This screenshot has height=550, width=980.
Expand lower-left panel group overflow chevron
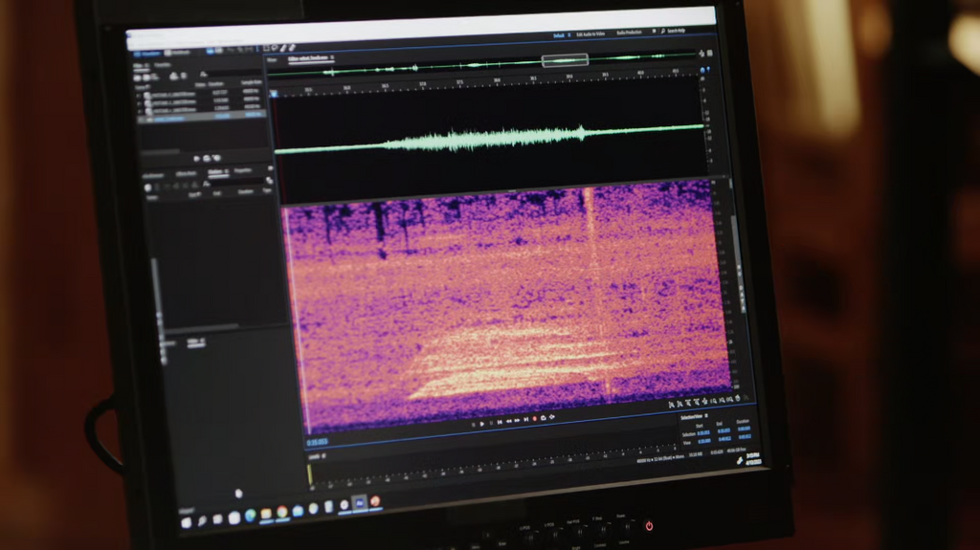click(270, 168)
